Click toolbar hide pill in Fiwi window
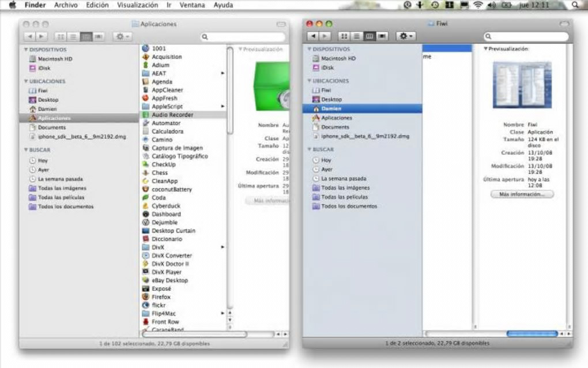This screenshot has height=368, width=588. pyautogui.click(x=564, y=24)
